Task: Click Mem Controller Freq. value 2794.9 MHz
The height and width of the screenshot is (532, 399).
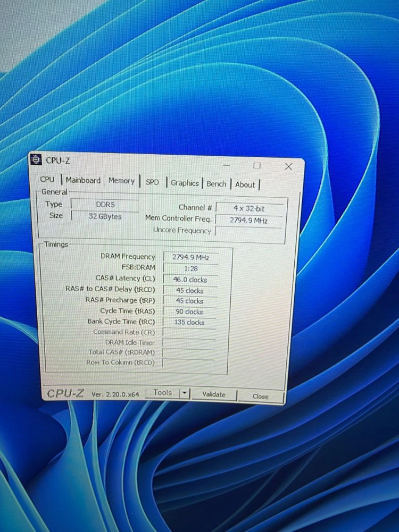Action: click(249, 220)
